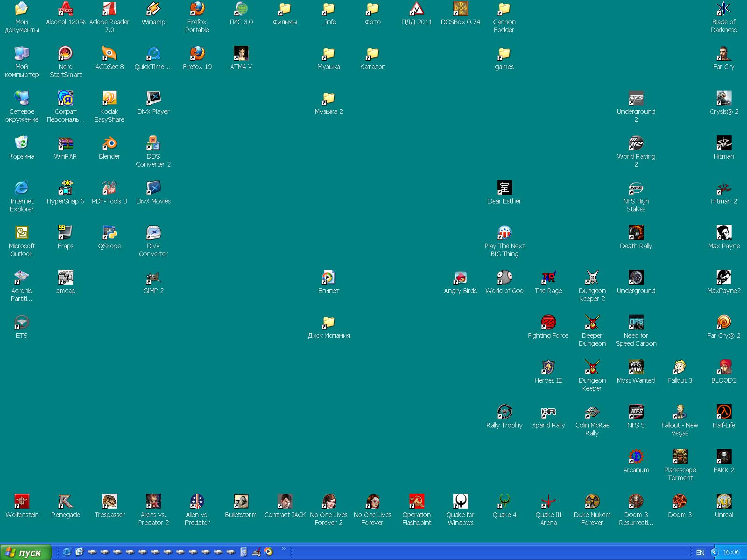Open Windows Media Player in Quick Launch
Screen dimensions: 747x560
(x=268, y=552)
